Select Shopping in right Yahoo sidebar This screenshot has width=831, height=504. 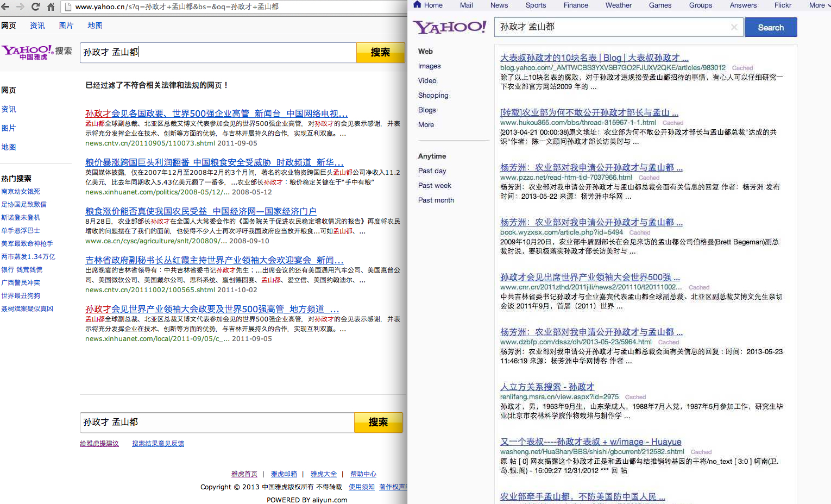(433, 96)
